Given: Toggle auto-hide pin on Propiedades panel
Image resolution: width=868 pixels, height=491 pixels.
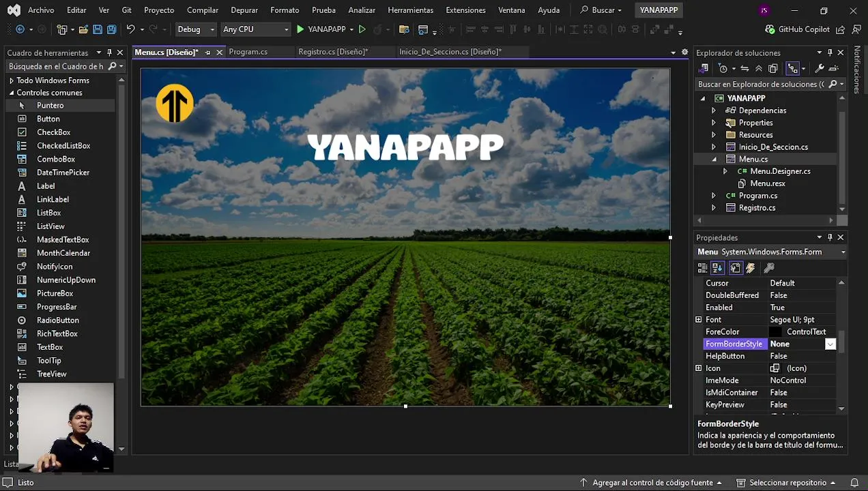Looking at the screenshot, I should click(x=830, y=237).
